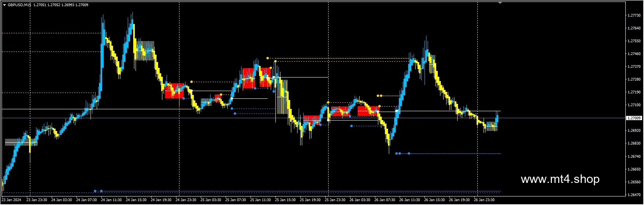
Task: Click the 25 Jan 15:30 time label
Action: (x=285, y=200)
